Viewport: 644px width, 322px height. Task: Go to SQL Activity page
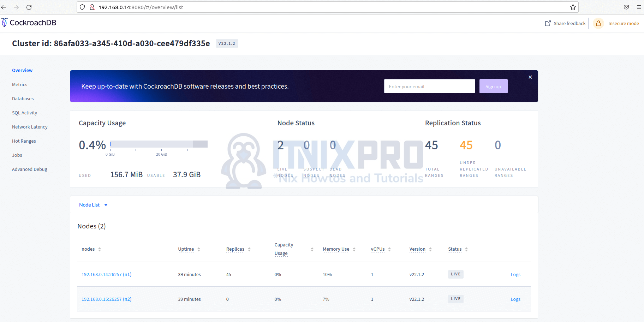(x=25, y=113)
